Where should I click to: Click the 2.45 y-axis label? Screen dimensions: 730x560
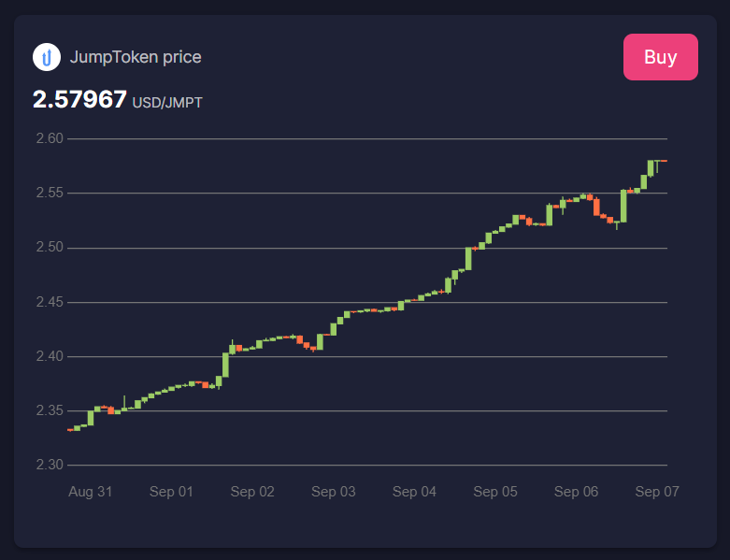pos(50,302)
